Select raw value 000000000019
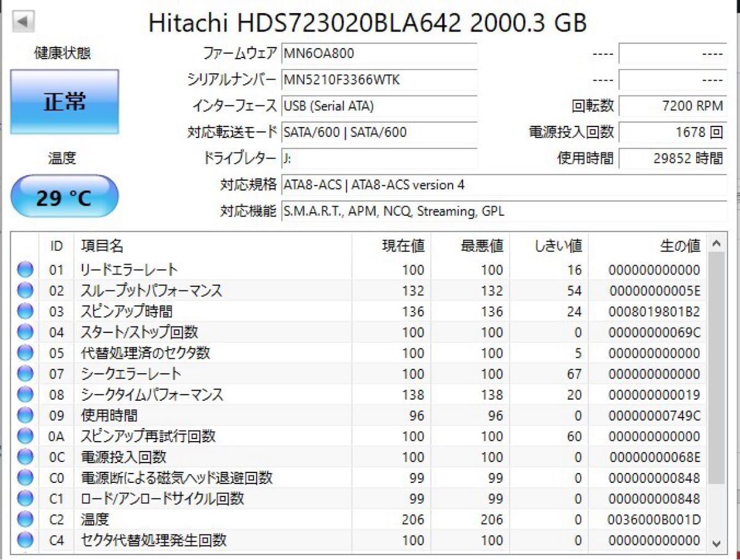 point(654,395)
